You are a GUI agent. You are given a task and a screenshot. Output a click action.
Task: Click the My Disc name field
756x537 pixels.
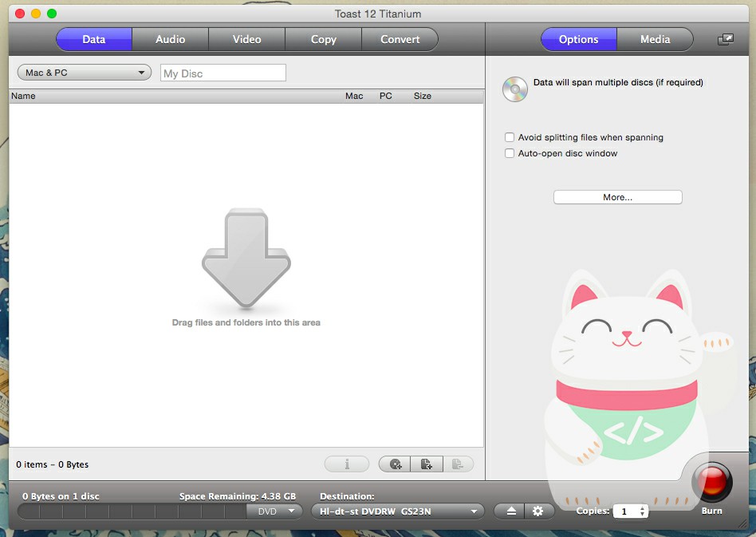coord(223,73)
